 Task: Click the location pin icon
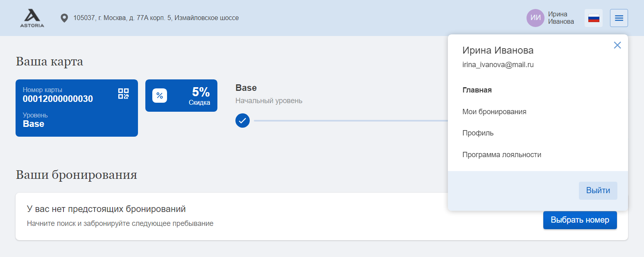(64, 18)
